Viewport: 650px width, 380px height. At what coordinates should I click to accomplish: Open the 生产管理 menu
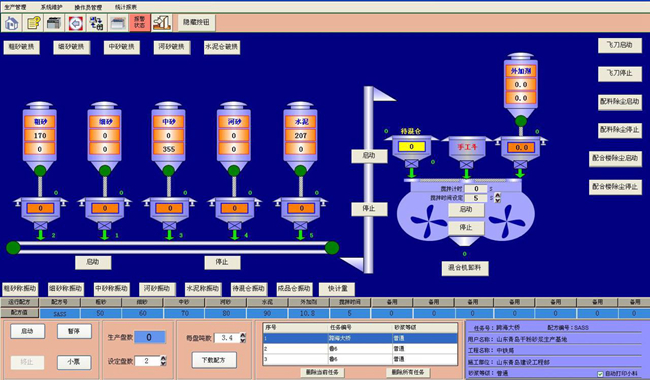click(15, 7)
